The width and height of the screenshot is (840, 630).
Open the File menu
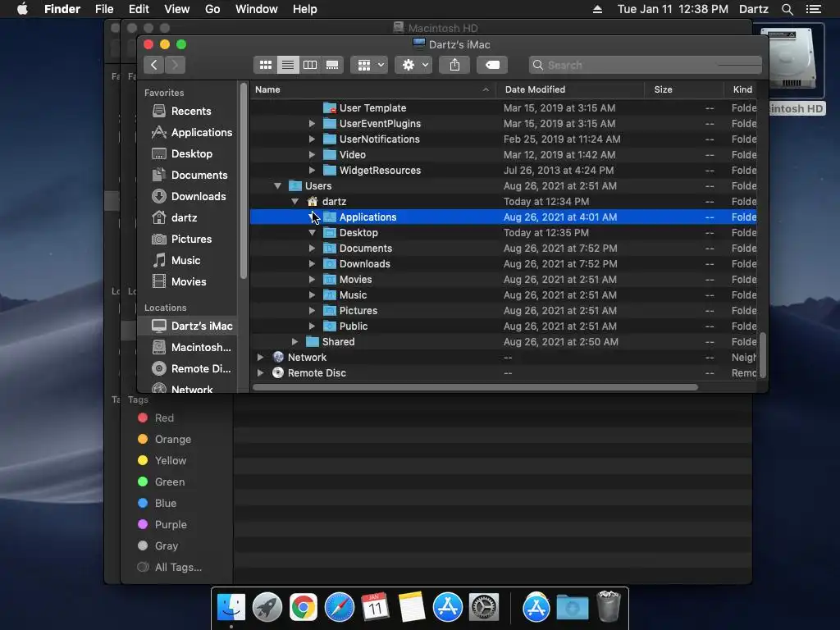click(104, 9)
